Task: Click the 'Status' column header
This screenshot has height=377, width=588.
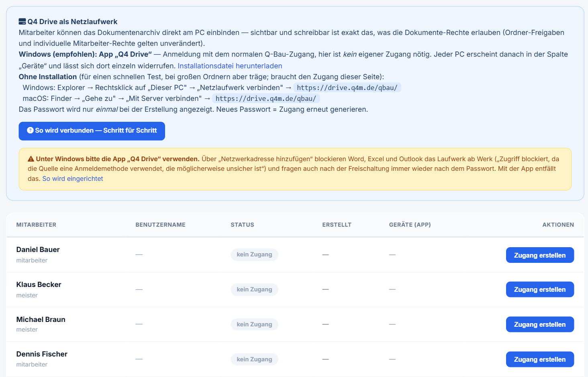Action: [x=242, y=225]
